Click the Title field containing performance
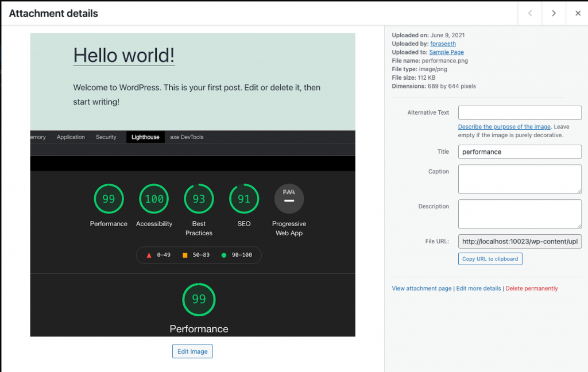The image size is (588, 372). (519, 152)
